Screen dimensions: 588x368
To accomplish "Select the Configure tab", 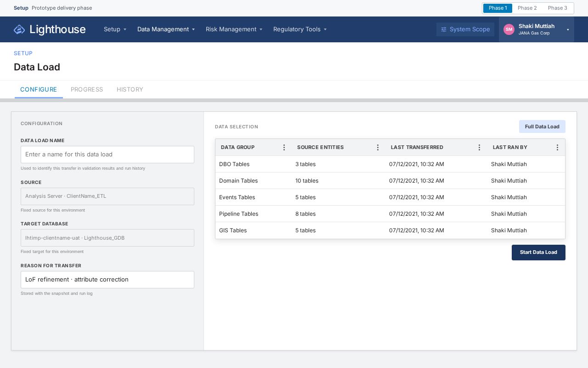I will click(39, 90).
